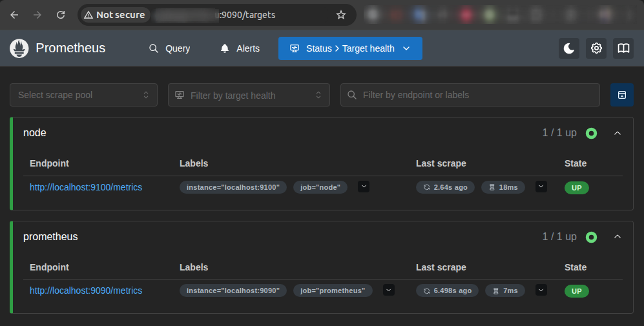Click green health ring for prometheus pool
Image resolution: width=644 pixels, height=326 pixels.
(x=591, y=237)
